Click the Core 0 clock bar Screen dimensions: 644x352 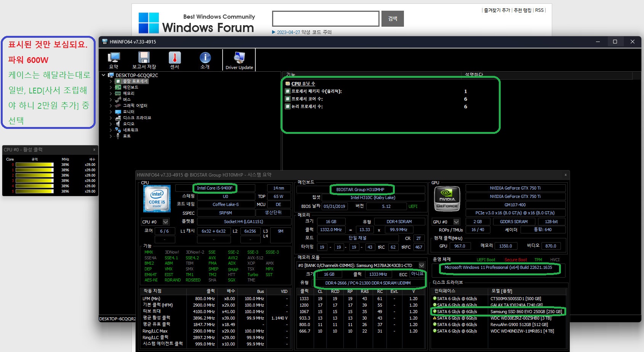(x=35, y=165)
